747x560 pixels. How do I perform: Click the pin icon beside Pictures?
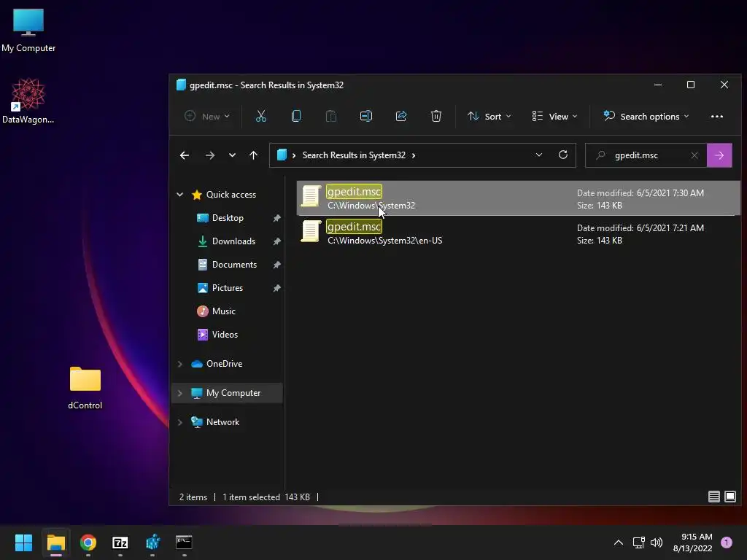276,288
